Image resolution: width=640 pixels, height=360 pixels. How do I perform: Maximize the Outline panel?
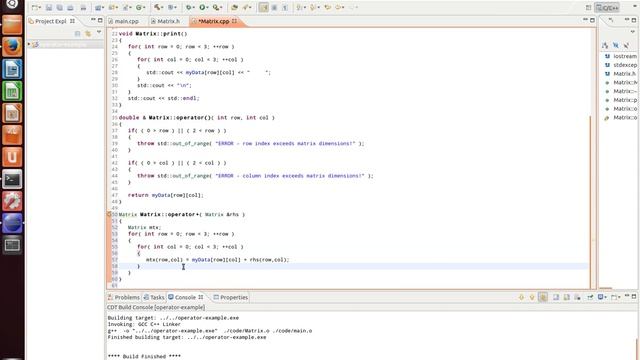[634, 20]
